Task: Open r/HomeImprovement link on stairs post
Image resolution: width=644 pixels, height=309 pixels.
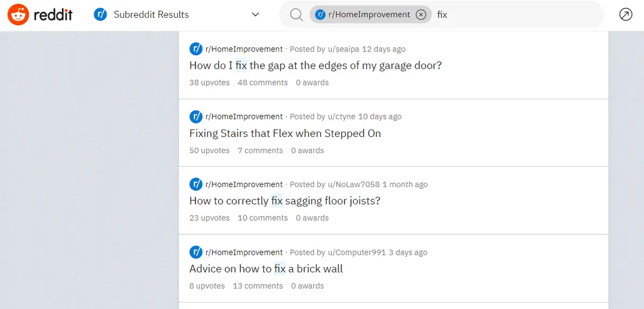Action: [x=244, y=117]
